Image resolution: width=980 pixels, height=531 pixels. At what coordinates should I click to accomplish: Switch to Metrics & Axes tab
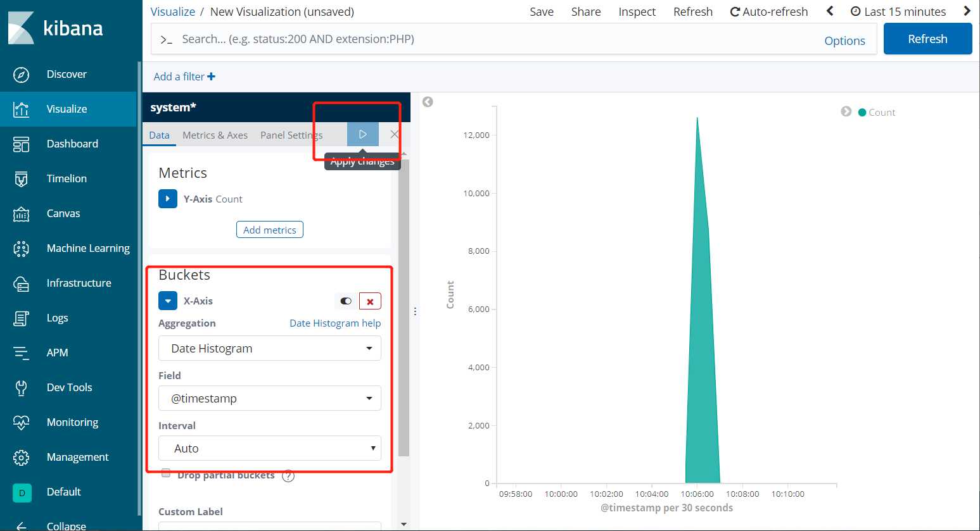tap(215, 135)
